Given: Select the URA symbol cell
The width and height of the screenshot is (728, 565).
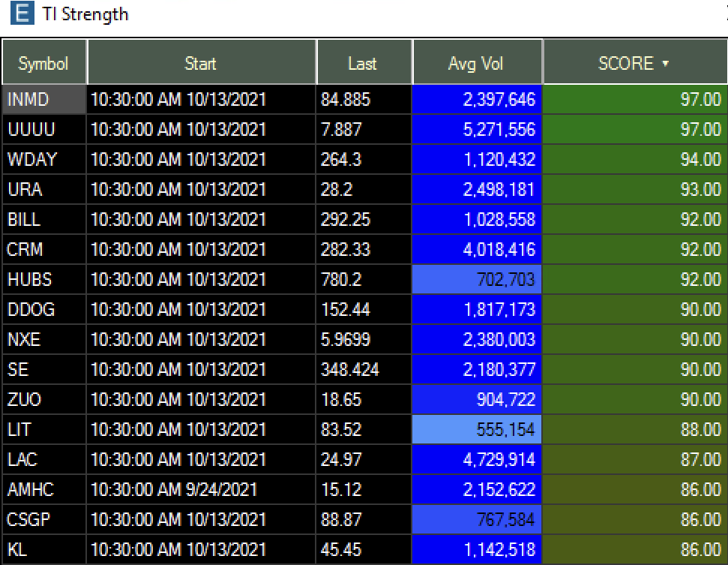Looking at the screenshot, I should [x=44, y=189].
